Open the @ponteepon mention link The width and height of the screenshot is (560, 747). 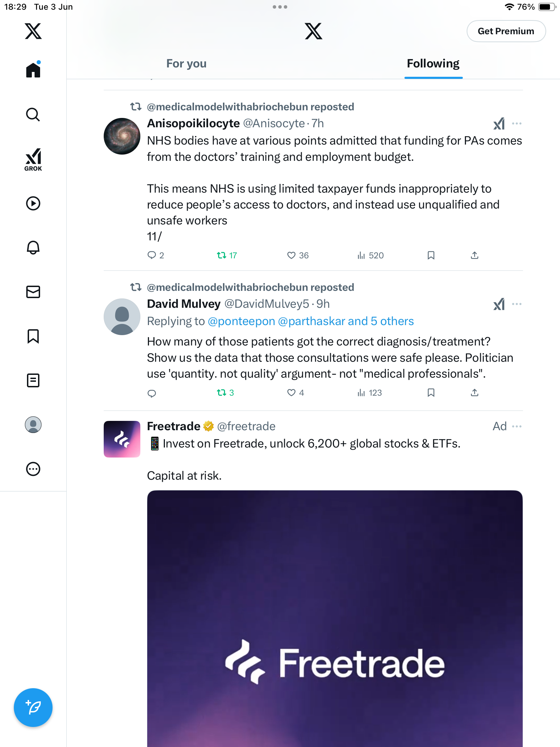pos(241,321)
